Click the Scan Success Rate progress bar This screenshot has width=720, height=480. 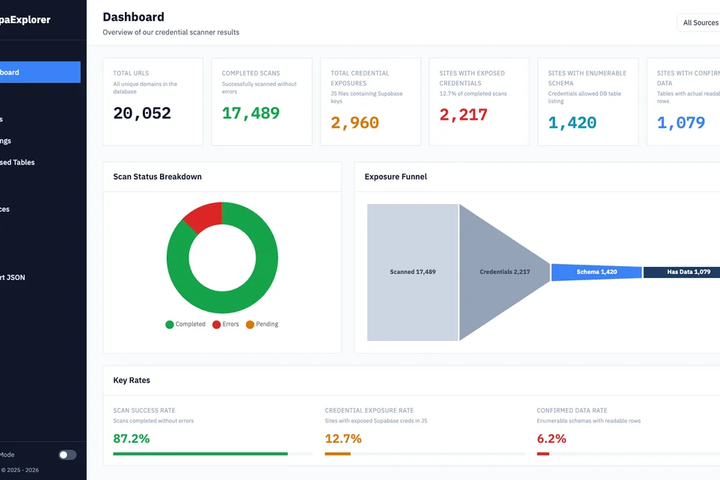pos(213,454)
